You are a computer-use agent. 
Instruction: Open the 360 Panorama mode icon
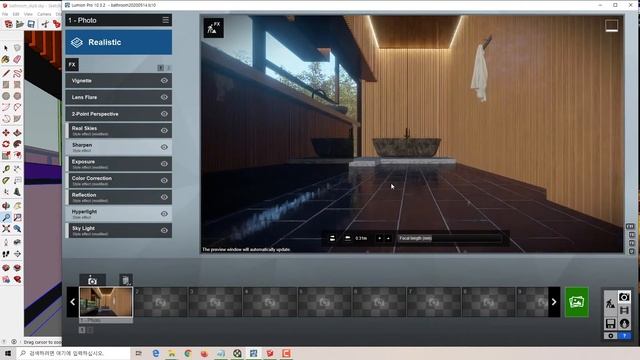[624, 324]
